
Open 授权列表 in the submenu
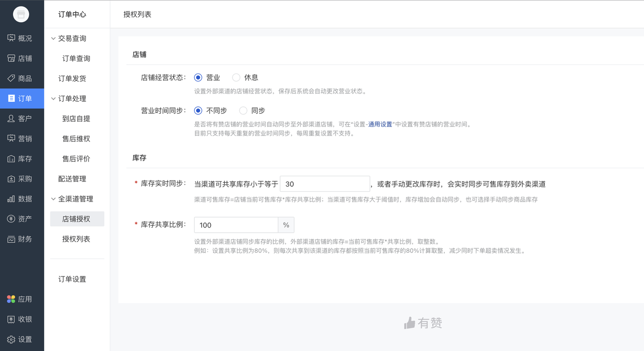(76, 239)
